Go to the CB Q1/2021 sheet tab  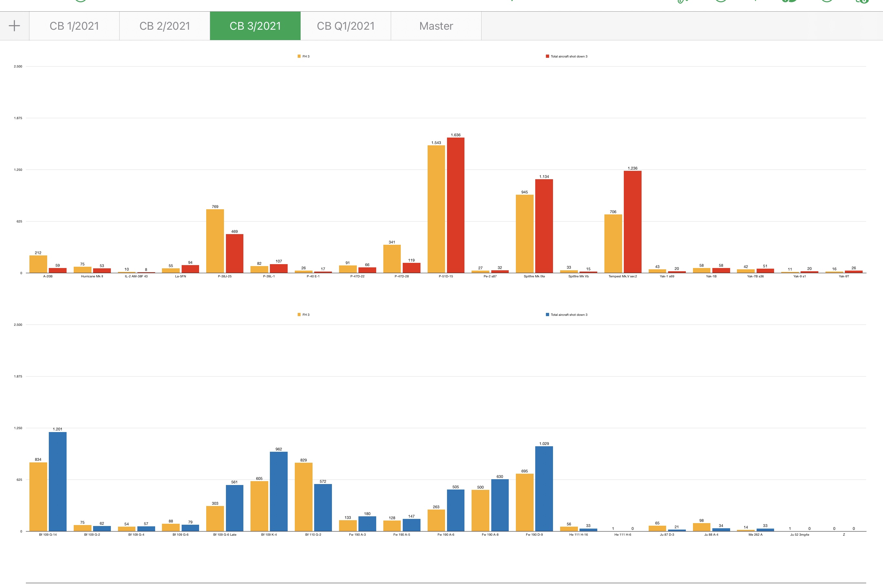[x=346, y=26]
